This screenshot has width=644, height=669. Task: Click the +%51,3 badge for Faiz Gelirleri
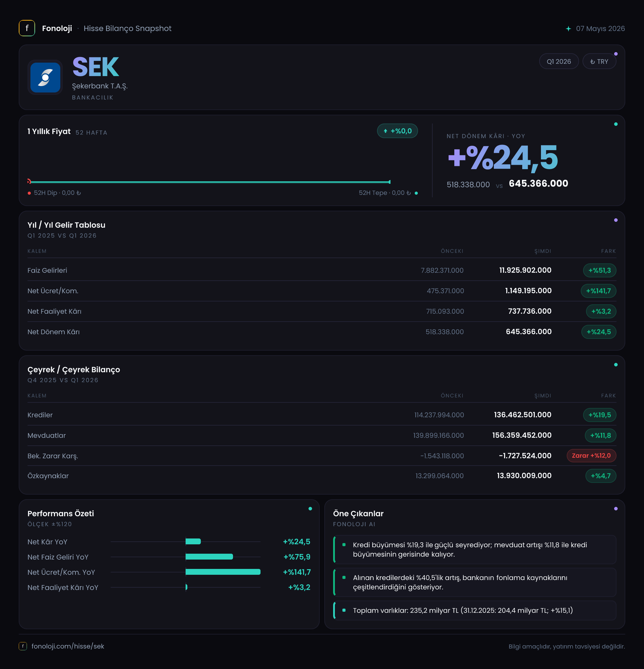[599, 270]
